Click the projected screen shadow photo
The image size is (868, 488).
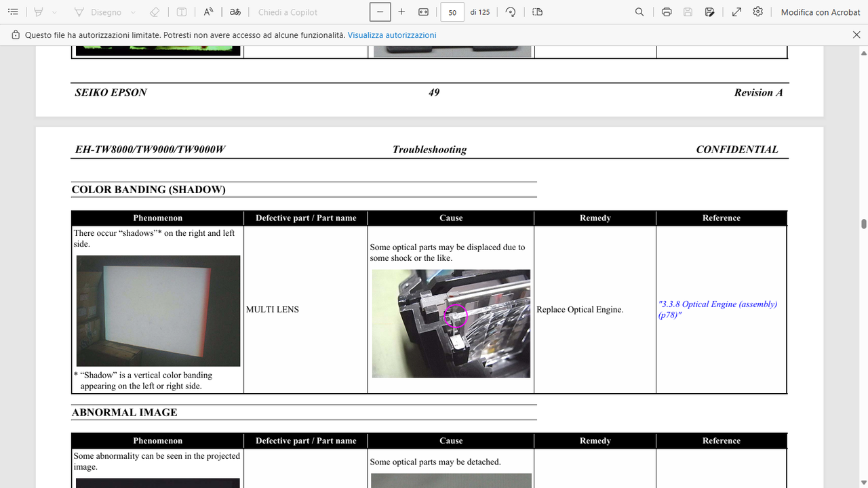(x=158, y=310)
